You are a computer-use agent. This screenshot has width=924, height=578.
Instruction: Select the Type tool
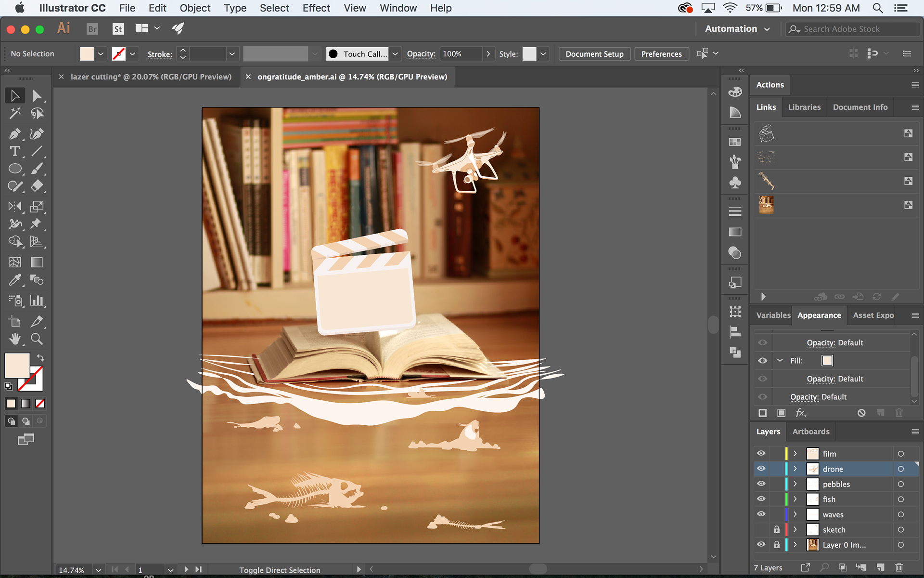[14, 151]
